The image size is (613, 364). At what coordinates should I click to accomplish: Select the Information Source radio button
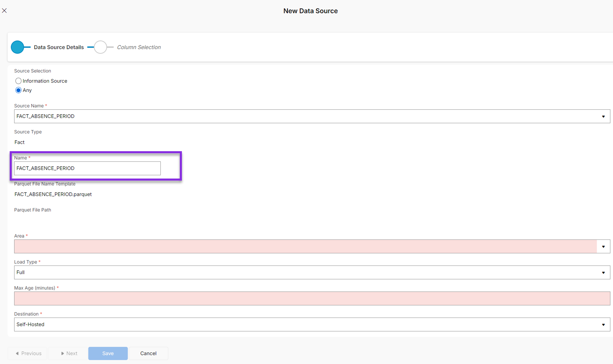pyautogui.click(x=18, y=81)
